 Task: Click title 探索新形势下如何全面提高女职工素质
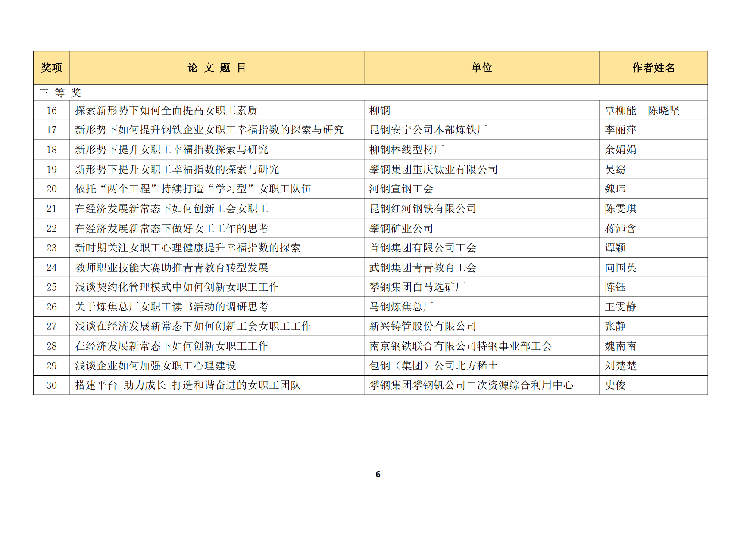pyautogui.click(x=166, y=111)
